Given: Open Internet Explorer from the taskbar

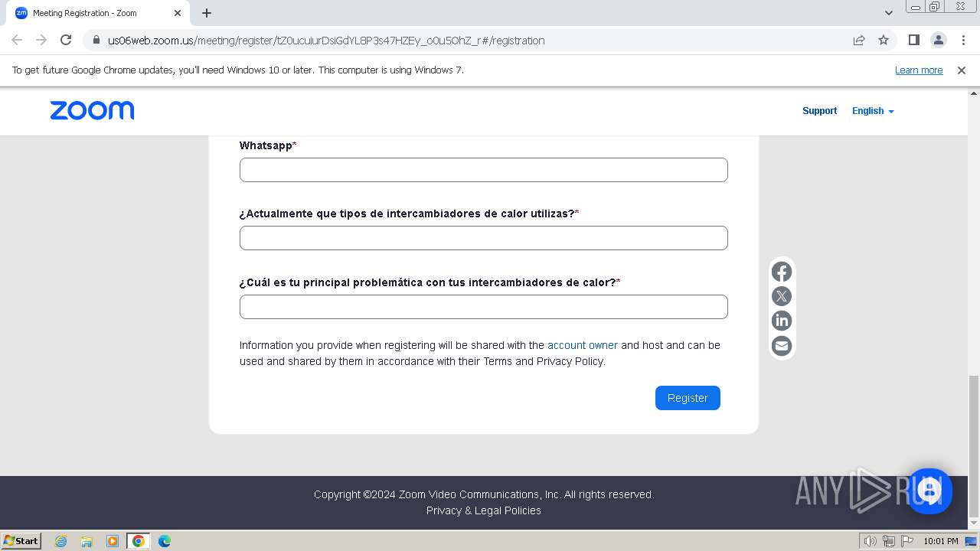Looking at the screenshot, I should click(x=60, y=541).
